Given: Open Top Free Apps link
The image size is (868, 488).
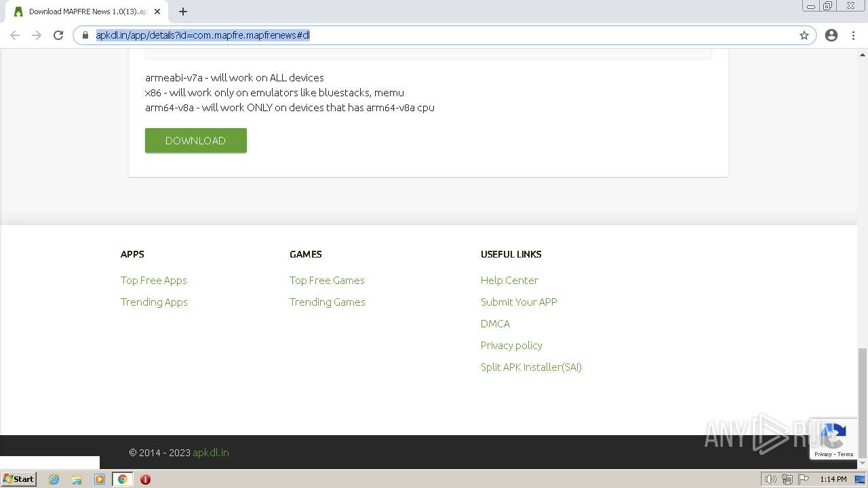Looking at the screenshot, I should click(x=154, y=280).
